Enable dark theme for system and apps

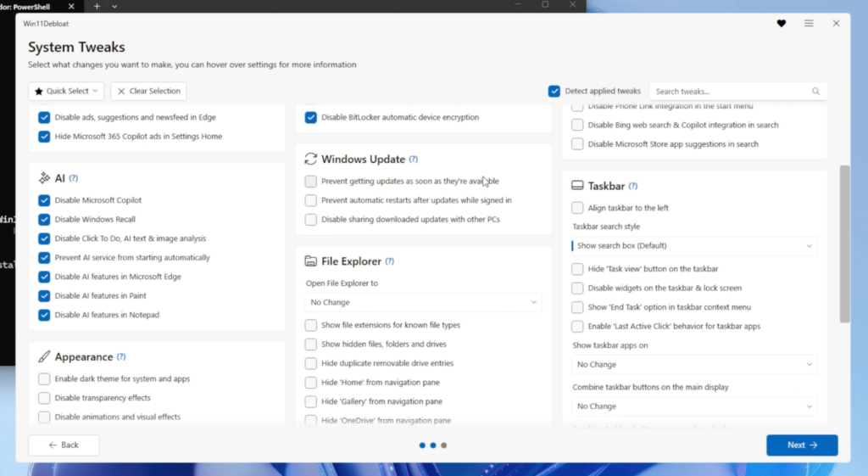44,379
